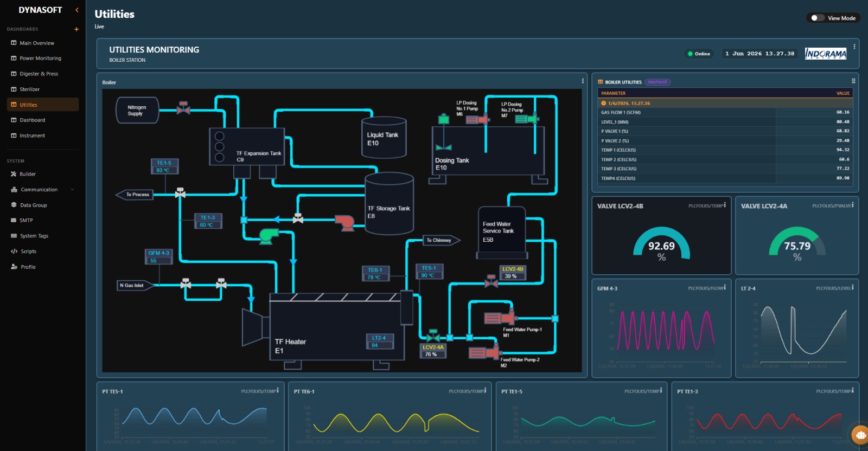Open options for PT TE5-1 chart

[x=278, y=390]
